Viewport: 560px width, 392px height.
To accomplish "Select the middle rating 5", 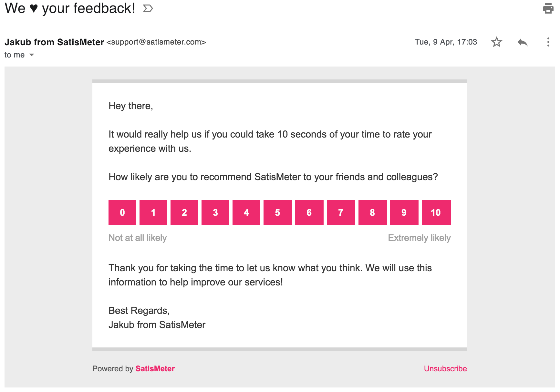I will point(278,212).
